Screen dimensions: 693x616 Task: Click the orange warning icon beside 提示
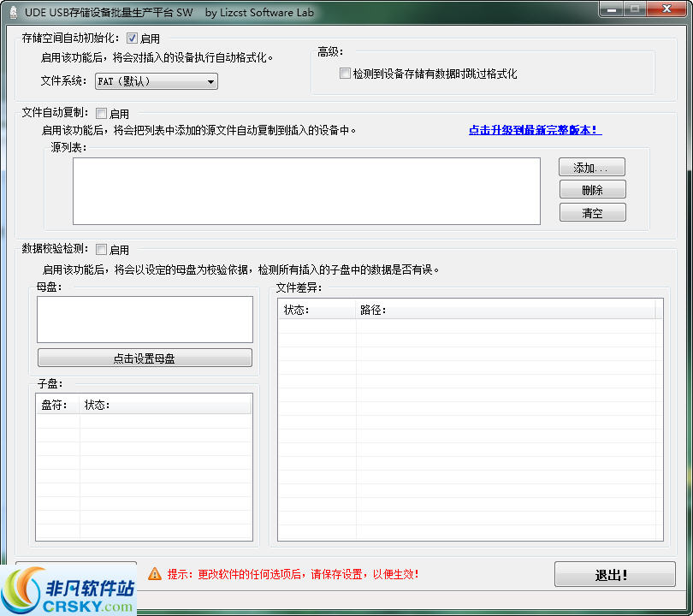coord(155,574)
